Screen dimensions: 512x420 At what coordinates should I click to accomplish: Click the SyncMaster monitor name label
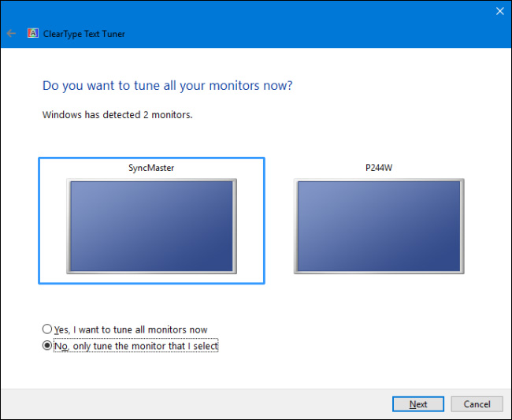coord(151,169)
